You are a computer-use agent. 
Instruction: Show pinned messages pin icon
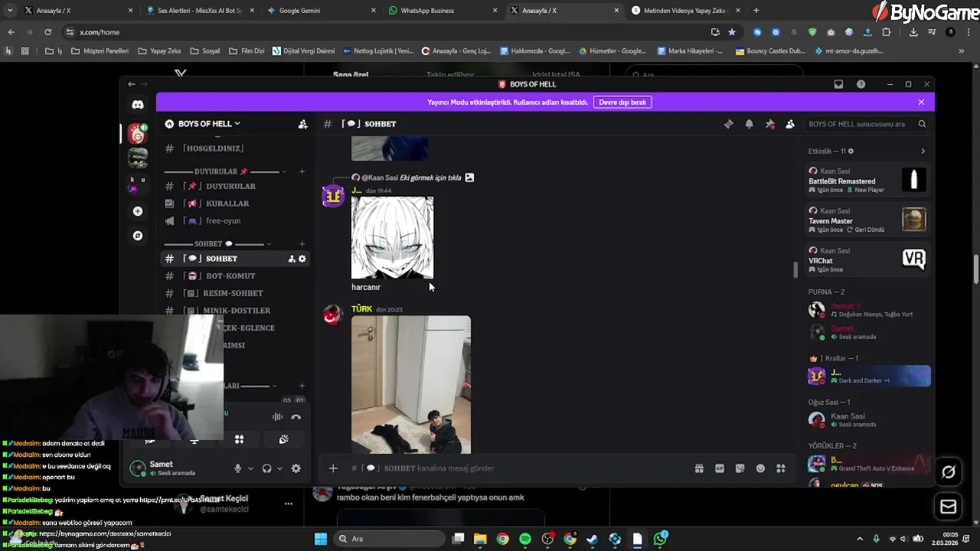click(770, 124)
